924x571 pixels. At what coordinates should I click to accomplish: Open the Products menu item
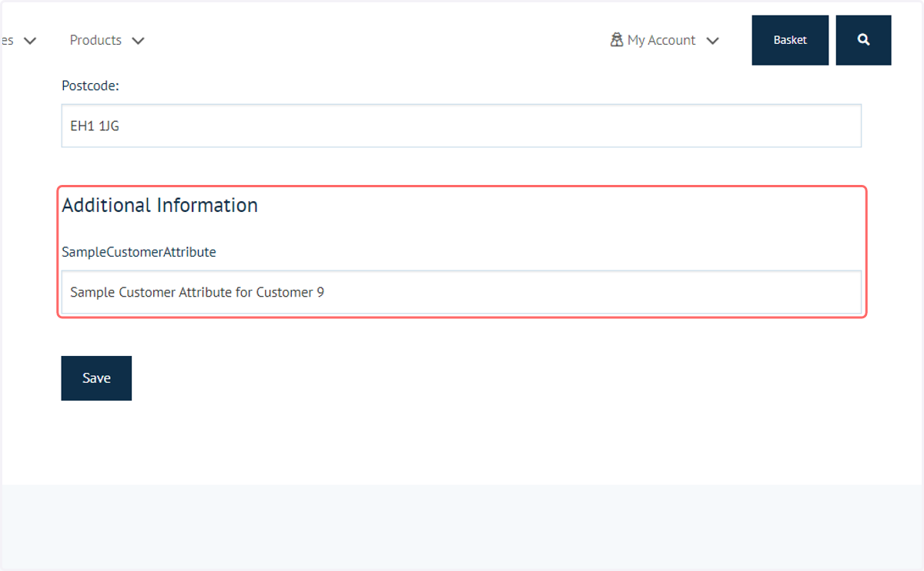pyautogui.click(x=95, y=40)
